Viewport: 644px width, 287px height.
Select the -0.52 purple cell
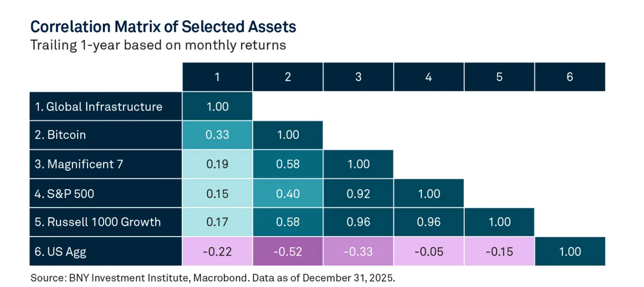288,251
